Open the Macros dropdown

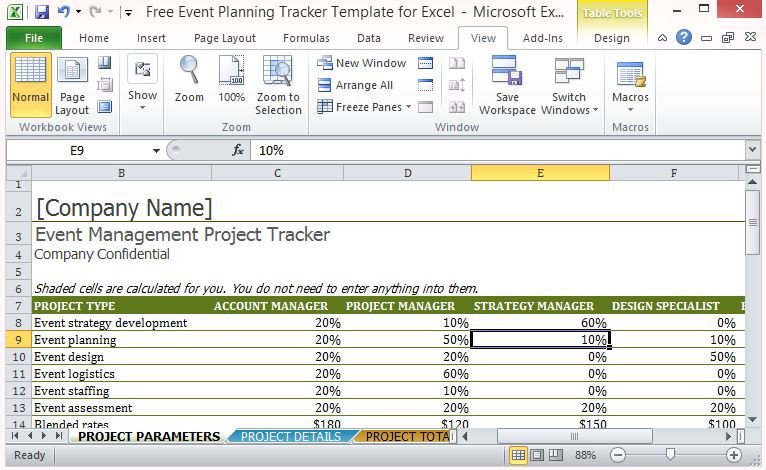[x=630, y=87]
